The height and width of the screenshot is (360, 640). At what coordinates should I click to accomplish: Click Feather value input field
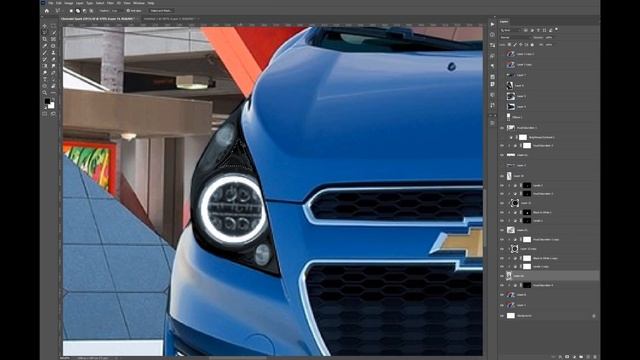(x=116, y=11)
